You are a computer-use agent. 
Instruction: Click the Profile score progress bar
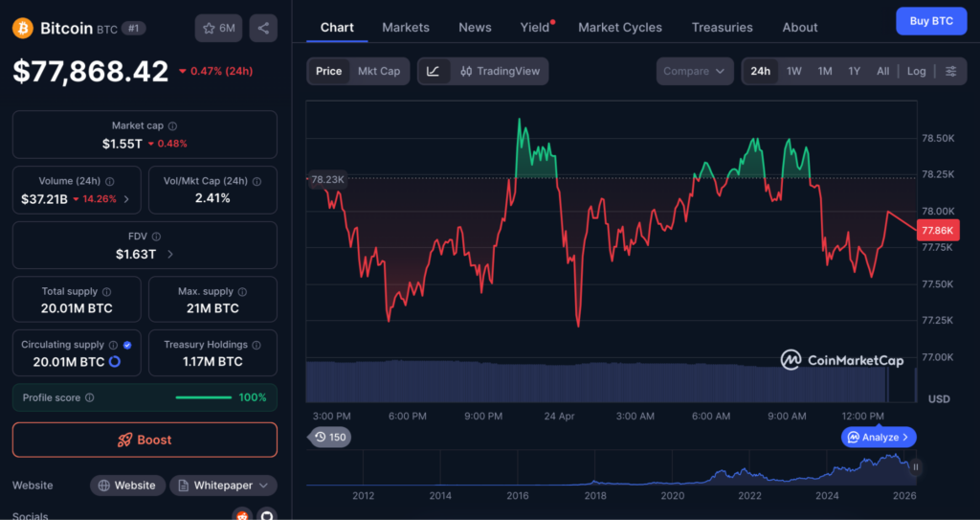pyautogui.click(x=204, y=397)
